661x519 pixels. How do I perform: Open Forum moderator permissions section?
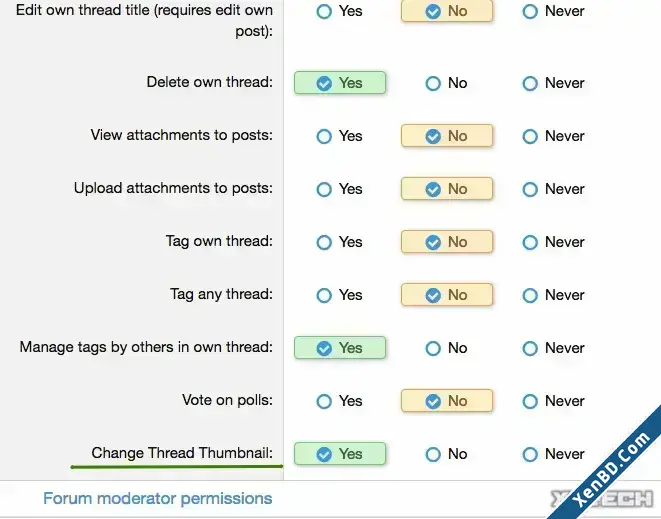pos(158,498)
